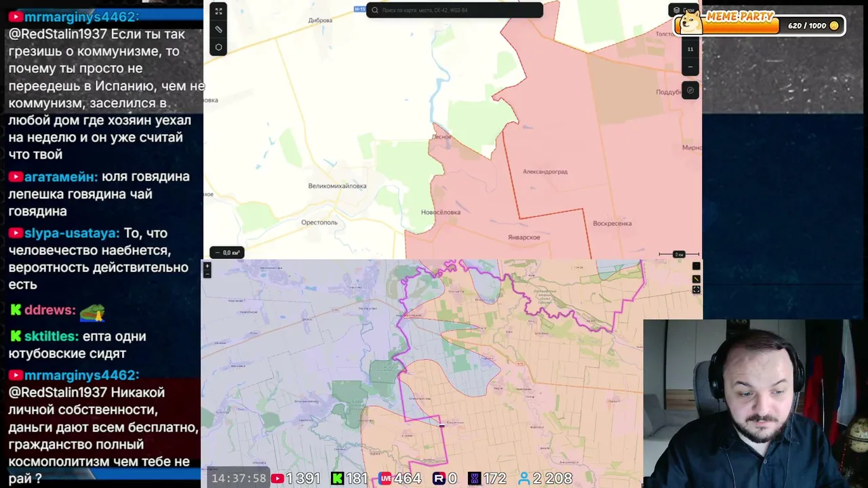Image resolution: width=868 pixels, height=488 pixels.
Task: Click the Январское label on the top map
Action: 524,237
